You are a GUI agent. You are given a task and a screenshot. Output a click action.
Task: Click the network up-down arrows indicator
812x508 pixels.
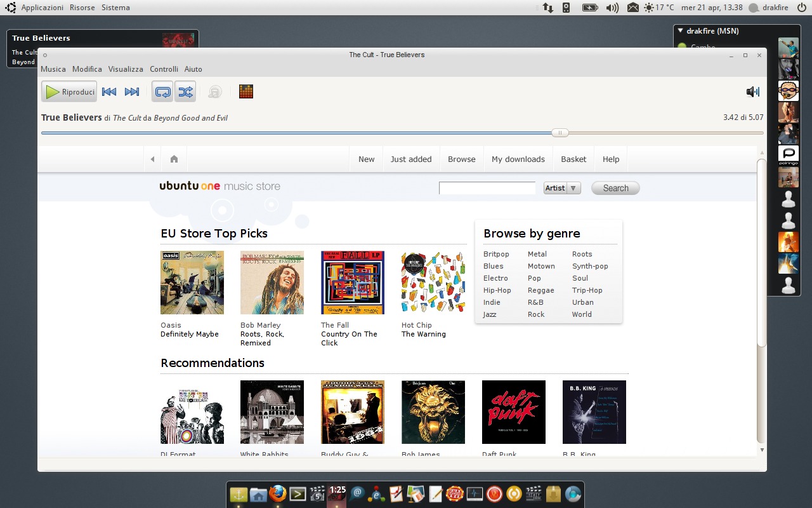547,8
